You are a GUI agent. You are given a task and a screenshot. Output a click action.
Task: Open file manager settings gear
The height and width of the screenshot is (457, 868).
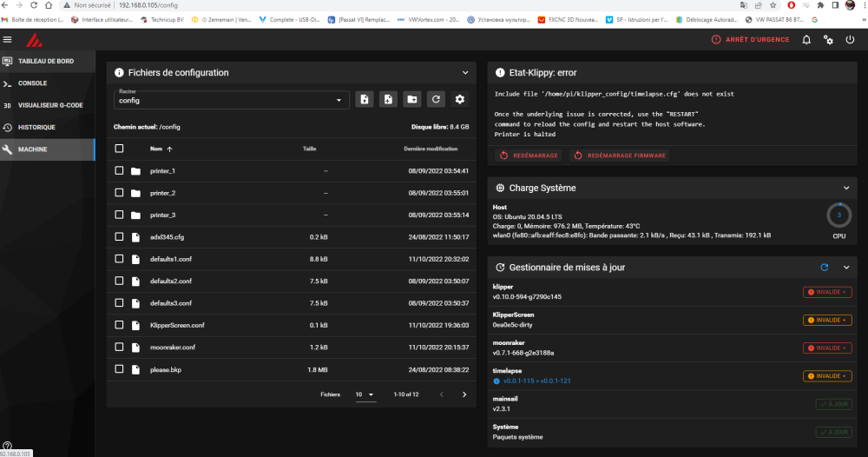(x=459, y=100)
